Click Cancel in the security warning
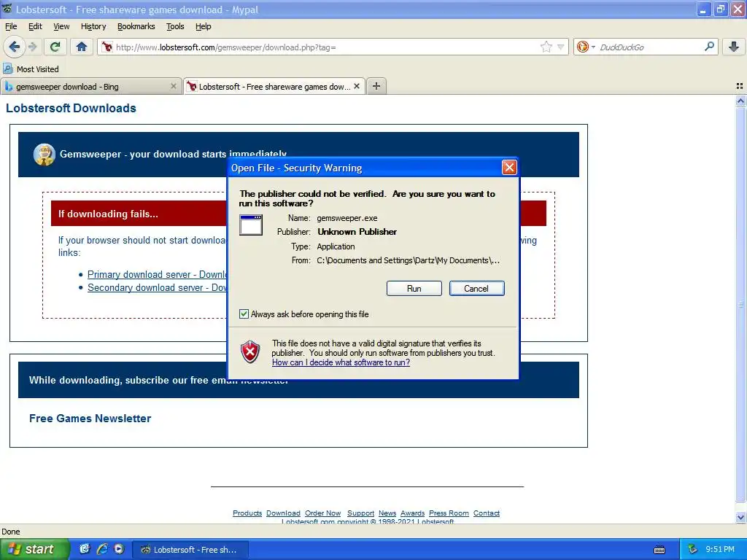The height and width of the screenshot is (560, 747). 476,288
